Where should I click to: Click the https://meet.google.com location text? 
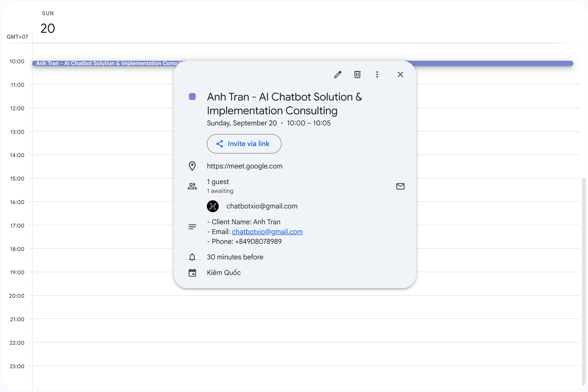[245, 166]
